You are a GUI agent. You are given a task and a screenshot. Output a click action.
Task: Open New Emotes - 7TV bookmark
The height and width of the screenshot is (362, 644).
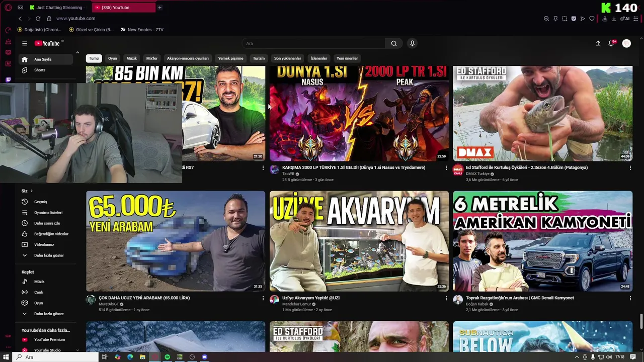(x=142, y=30)
